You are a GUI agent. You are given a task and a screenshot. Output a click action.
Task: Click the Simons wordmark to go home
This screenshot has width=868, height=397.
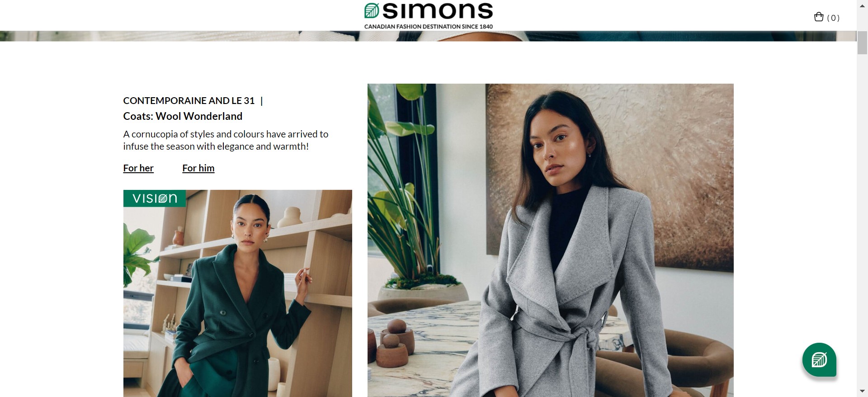click(438, 11)
